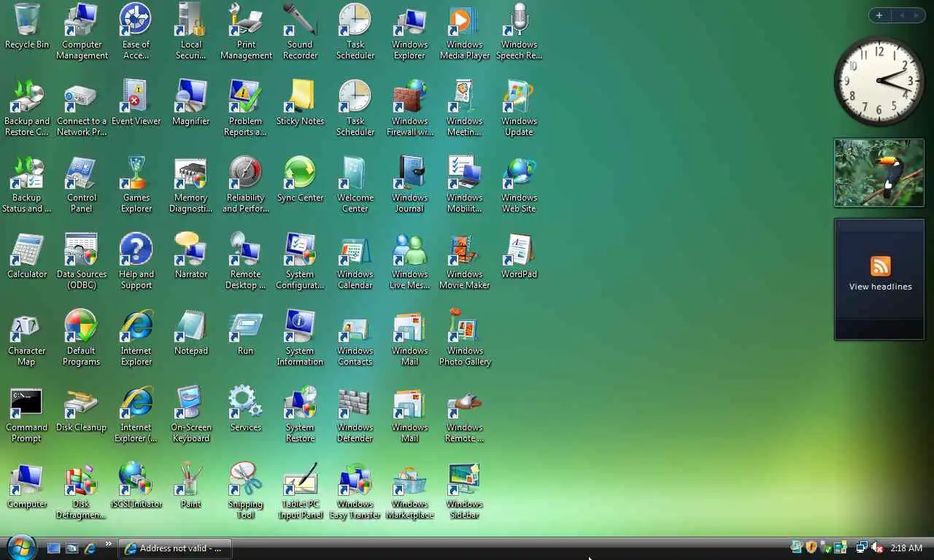This screenshot has height=560, width=934.
Task: Launch Windows Media Player shortcut
Action: pyautogui.click(x=465, y=31)
